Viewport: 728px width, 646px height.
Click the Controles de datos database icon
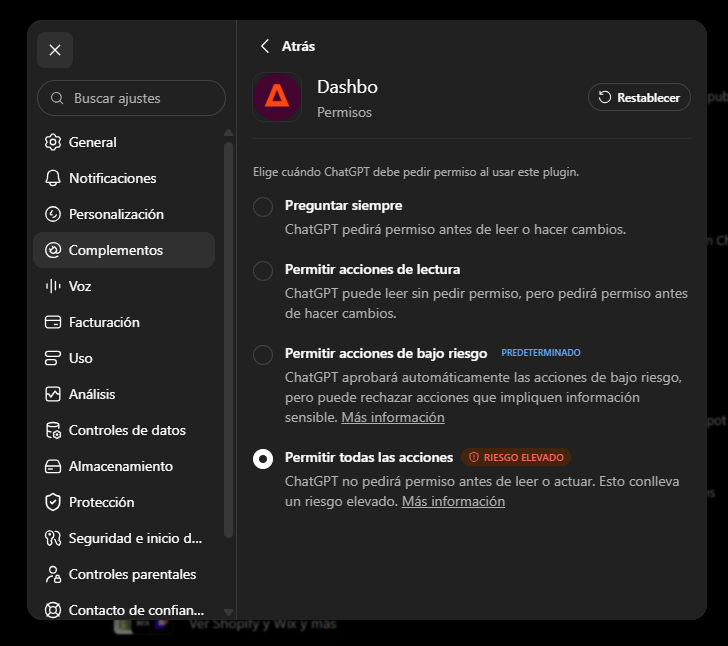[53, 431]
